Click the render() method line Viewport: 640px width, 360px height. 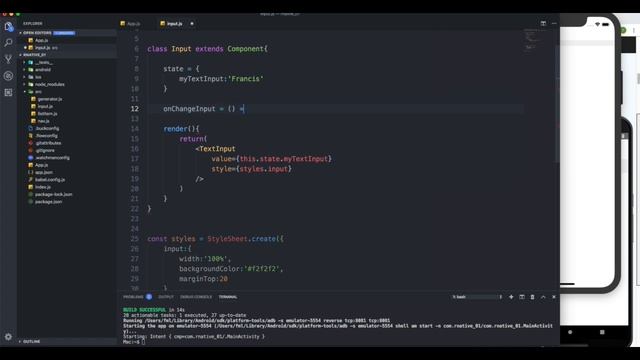(x=181, y=129)
